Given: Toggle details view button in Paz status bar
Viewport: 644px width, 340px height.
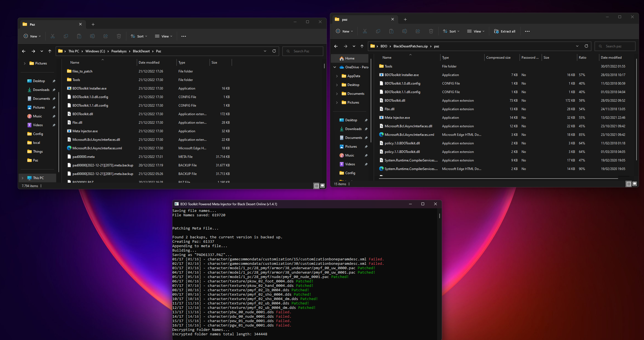Looking at the screenshot, I should [316, 185].
